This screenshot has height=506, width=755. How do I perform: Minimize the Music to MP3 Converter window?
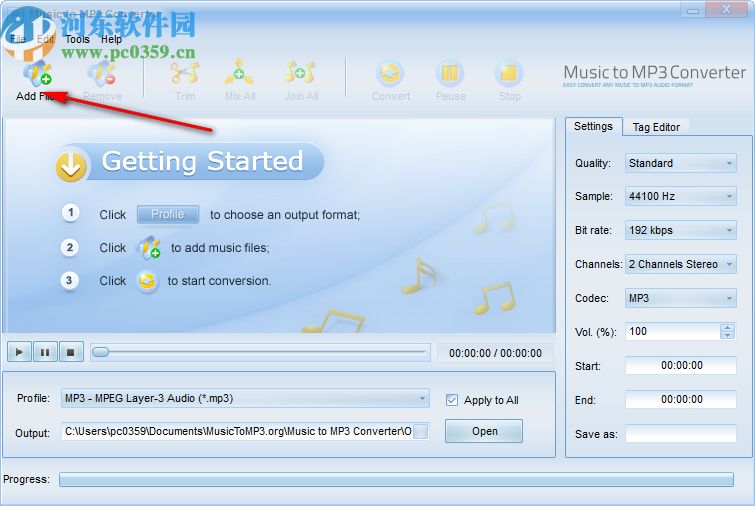(x=693, y=10)
